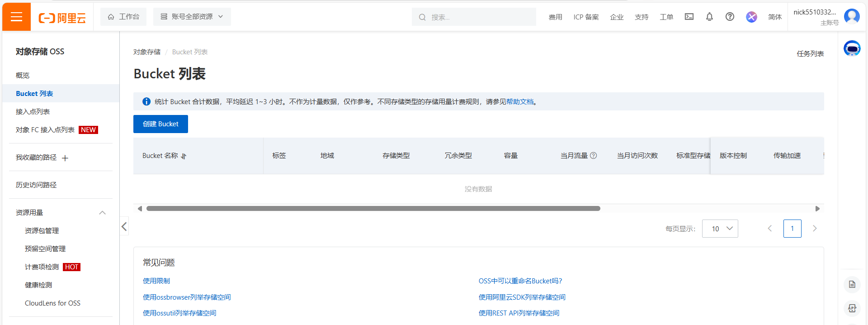Collapse the left sidebar panel
This screenshot has height=325, width=868.
pyautogui.click(x=124, y=226)
